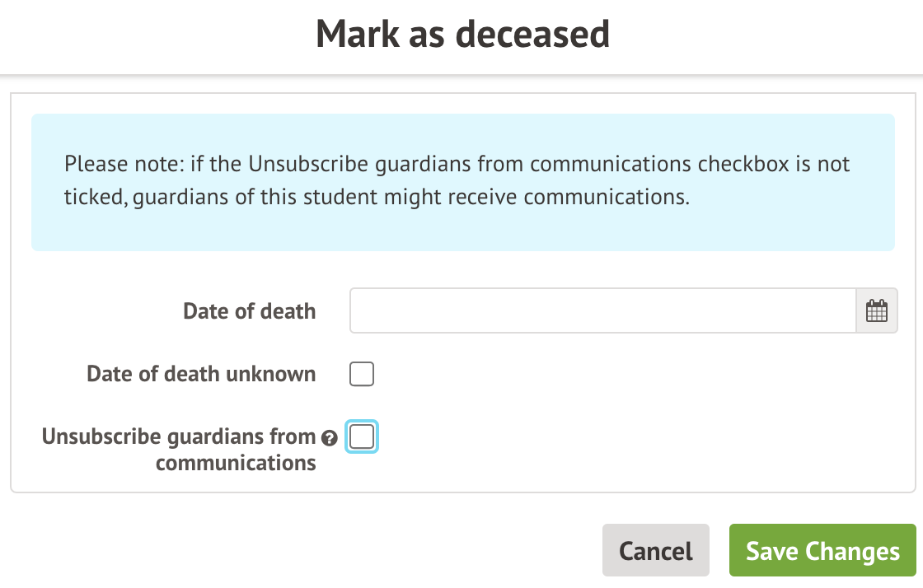The width and height of the screenshot is (923, 588).
Task: Click the Date of death unknown label
Action: pos(201,374)
